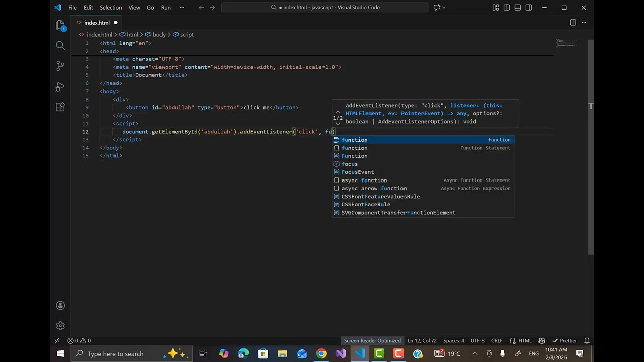Image resolution: width=644 pixels, height=362 pixels.
Task: Open Task View on the taskbar
Action: pos(203,353)
